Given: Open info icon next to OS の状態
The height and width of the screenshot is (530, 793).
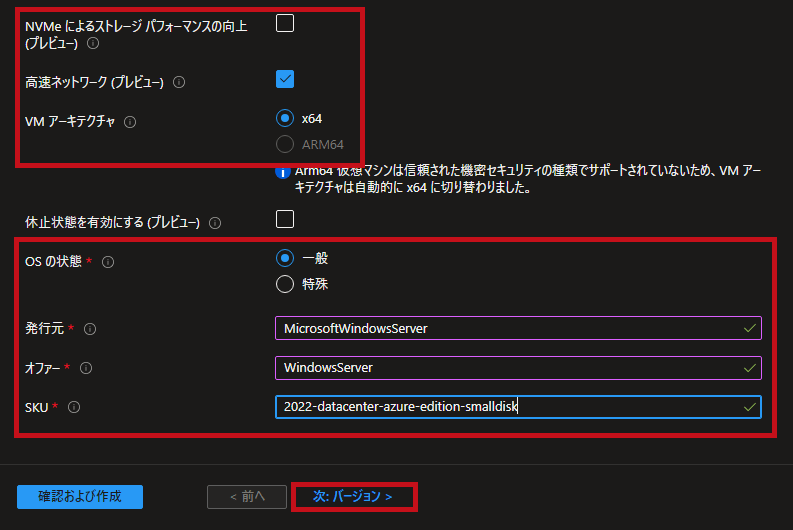Looking at the screenshot, I should [108, 262].
